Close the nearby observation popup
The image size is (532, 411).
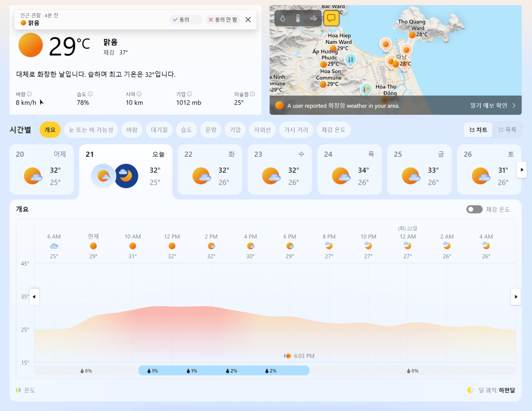point(248,19)
